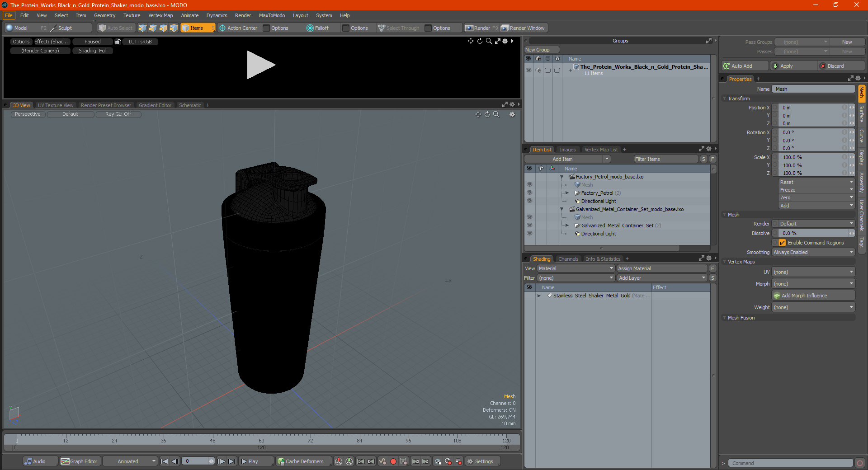Toggle Falloff Options checkbox
This screenshot has width=868, height=470.
[x=346, y=28]
